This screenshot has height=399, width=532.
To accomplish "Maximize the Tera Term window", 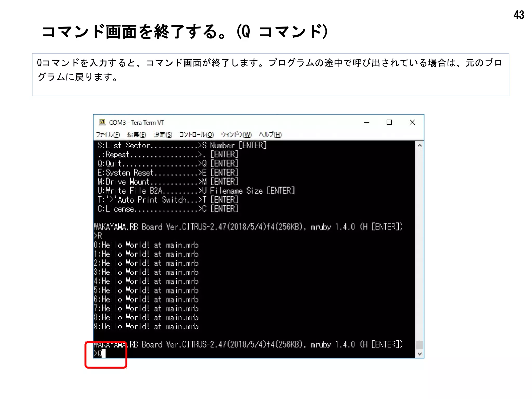I will coord(389,122).
